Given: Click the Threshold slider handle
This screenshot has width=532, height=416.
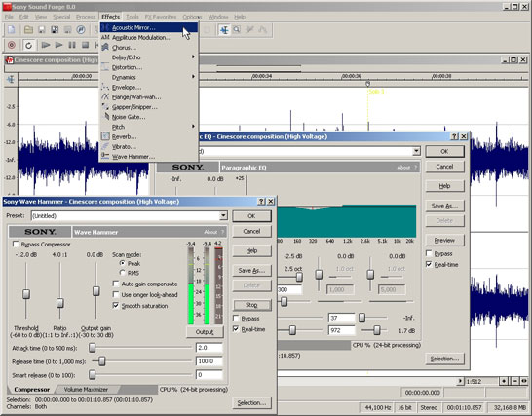Looking at the screenshot, I should pos(26,294).
